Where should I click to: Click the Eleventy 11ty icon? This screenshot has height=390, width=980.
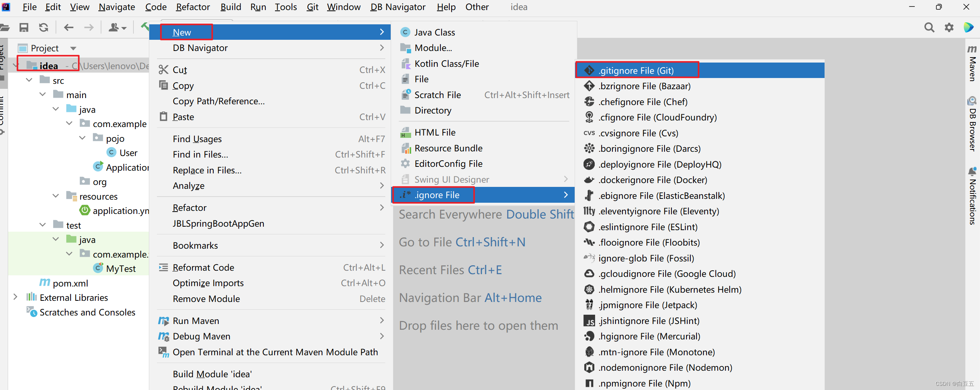point(589,211)
